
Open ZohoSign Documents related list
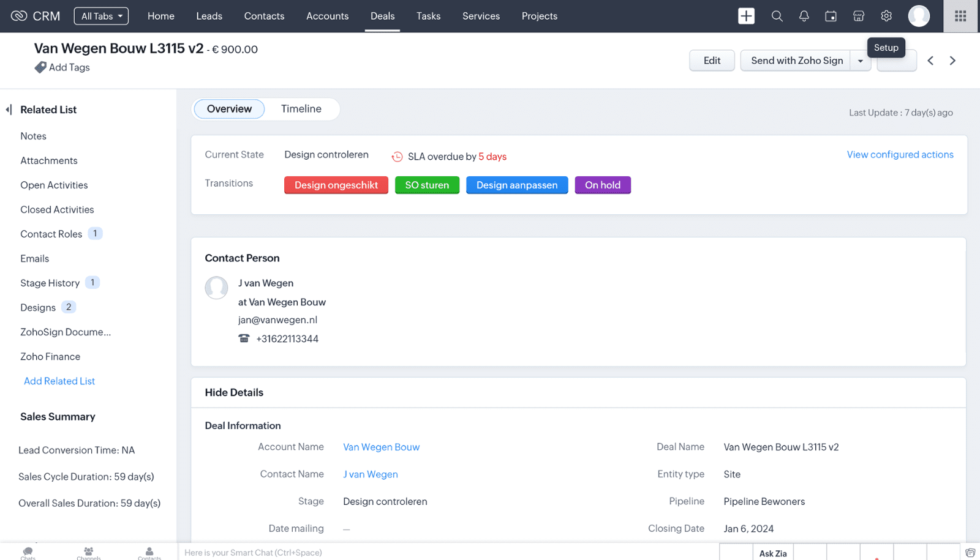click(66, 332)
